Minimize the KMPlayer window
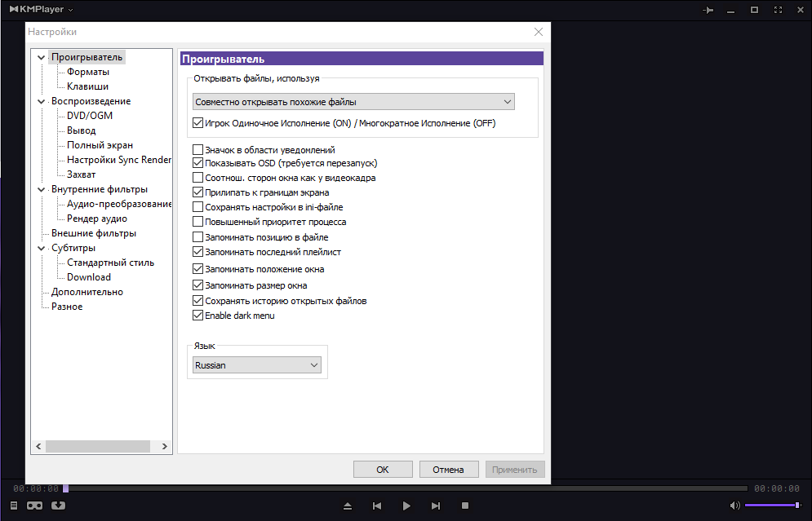The width and height of the screenshot is (812, 521). pos(730,11)
